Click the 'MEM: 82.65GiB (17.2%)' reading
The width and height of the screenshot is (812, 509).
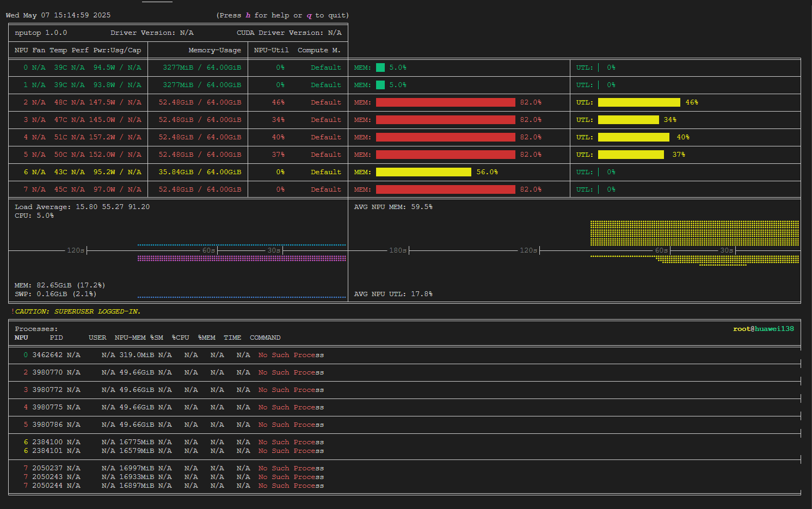click(x=60, y=285)
